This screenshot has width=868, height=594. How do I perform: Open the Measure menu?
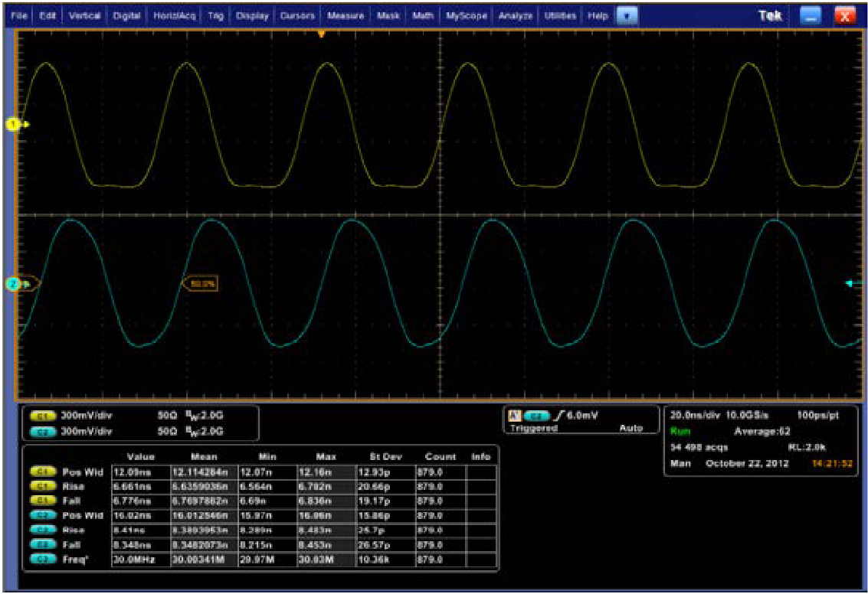point(344,14)
